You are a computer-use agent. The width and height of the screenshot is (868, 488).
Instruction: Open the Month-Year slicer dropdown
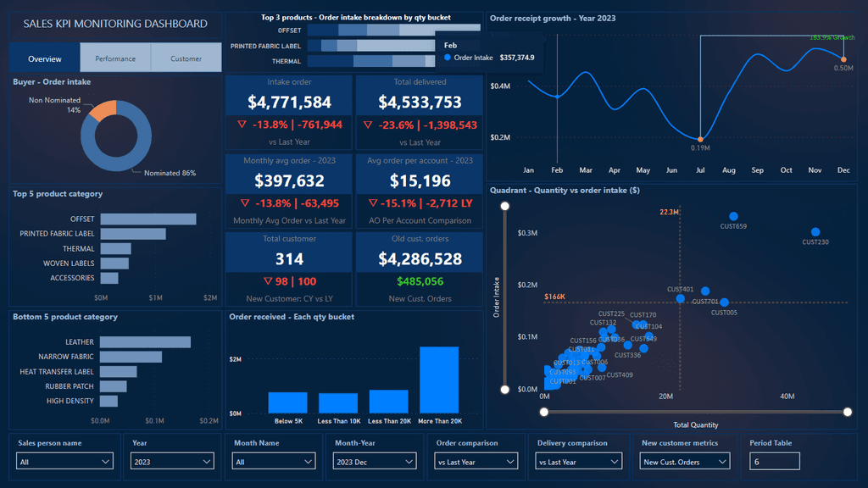tap(375, 461)
